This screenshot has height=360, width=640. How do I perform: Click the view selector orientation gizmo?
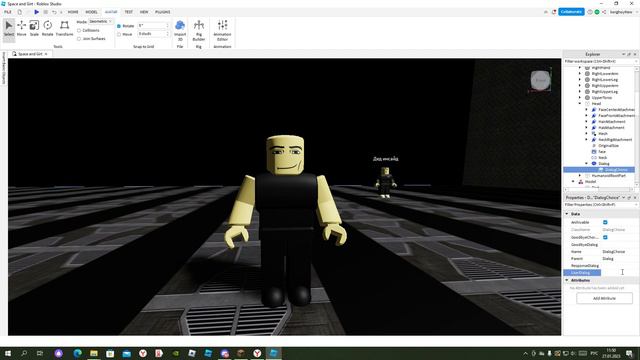(x=540, y=80)
